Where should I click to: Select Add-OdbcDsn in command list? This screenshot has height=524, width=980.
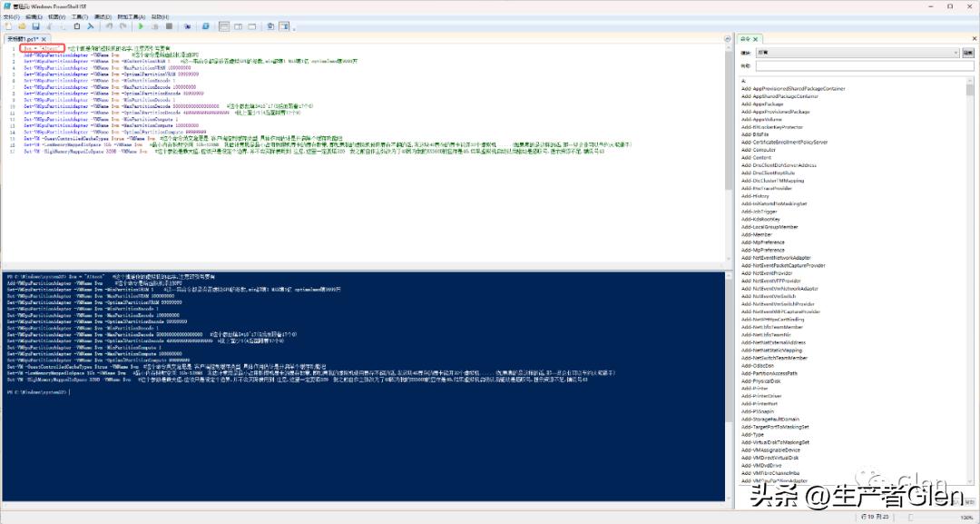757,365
